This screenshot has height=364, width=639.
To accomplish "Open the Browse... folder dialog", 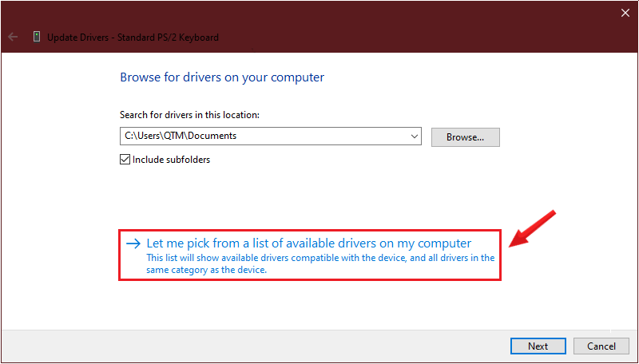I will (x=466, y=137).
